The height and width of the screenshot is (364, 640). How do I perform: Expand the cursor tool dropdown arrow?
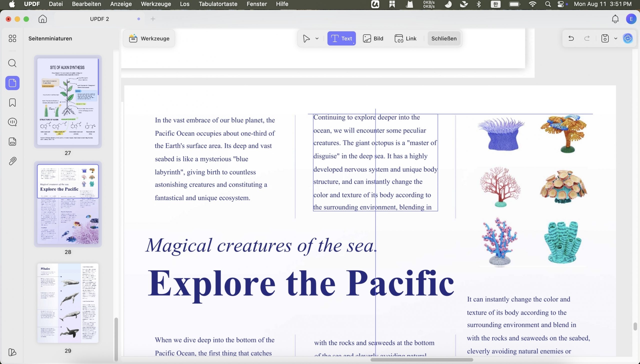[317, 38]
